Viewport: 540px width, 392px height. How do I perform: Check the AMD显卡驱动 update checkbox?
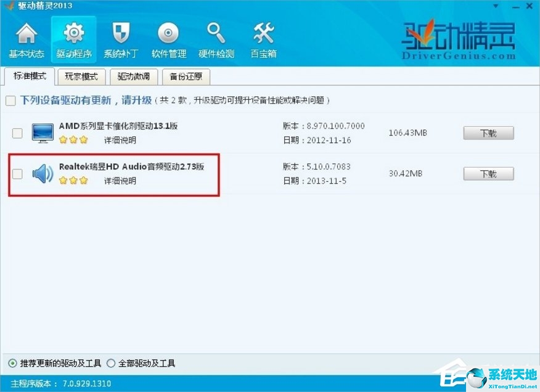[x=17, y=133]
